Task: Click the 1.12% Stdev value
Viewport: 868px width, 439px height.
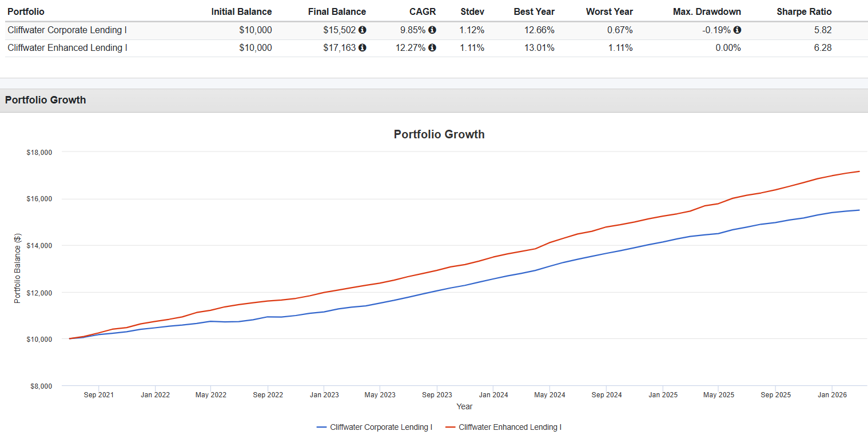Action: pyautogui.click(x=472, y=30)
